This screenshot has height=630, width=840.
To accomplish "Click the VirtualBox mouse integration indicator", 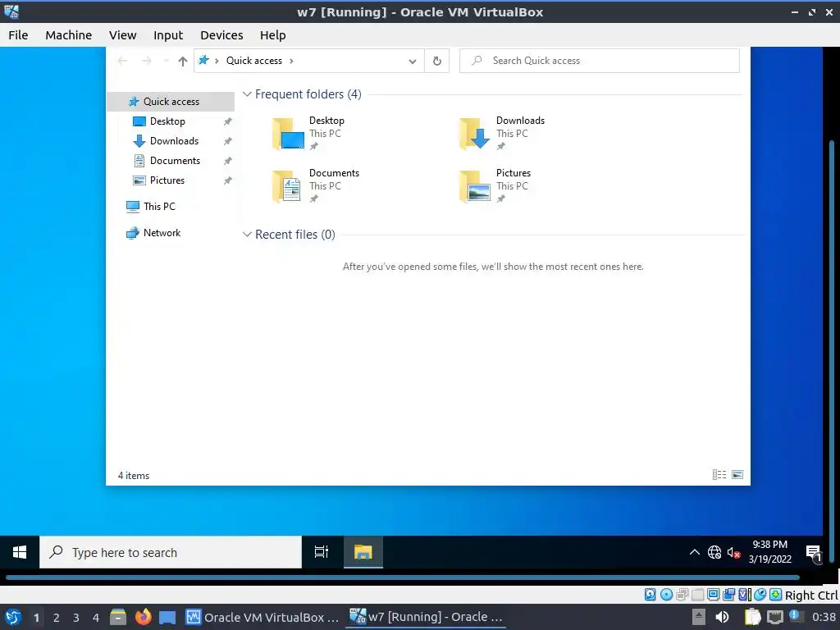I will [x=760, y=594].
